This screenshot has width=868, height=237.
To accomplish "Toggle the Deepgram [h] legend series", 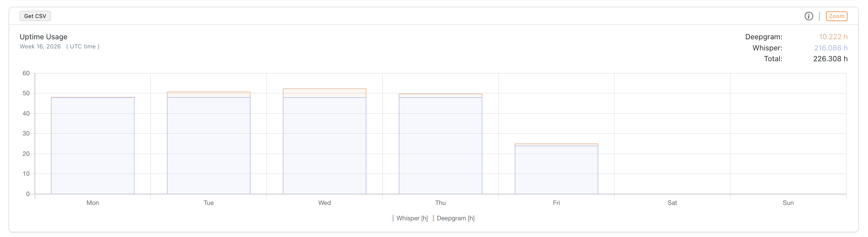I will pos(455,218).
